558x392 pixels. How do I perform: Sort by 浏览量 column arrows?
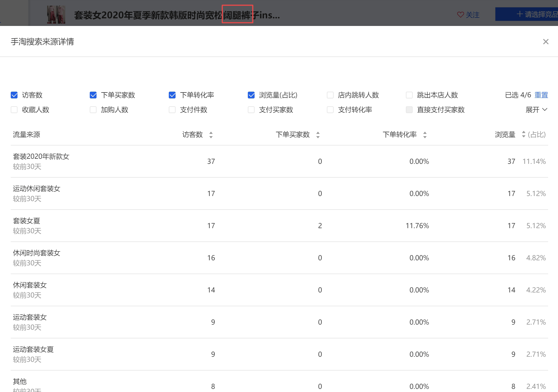pos(524,134)
